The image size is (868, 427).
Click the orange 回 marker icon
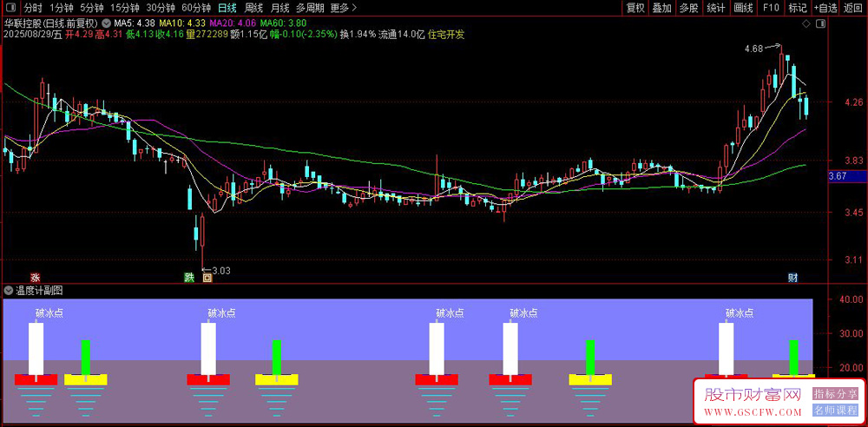[207, 278]
